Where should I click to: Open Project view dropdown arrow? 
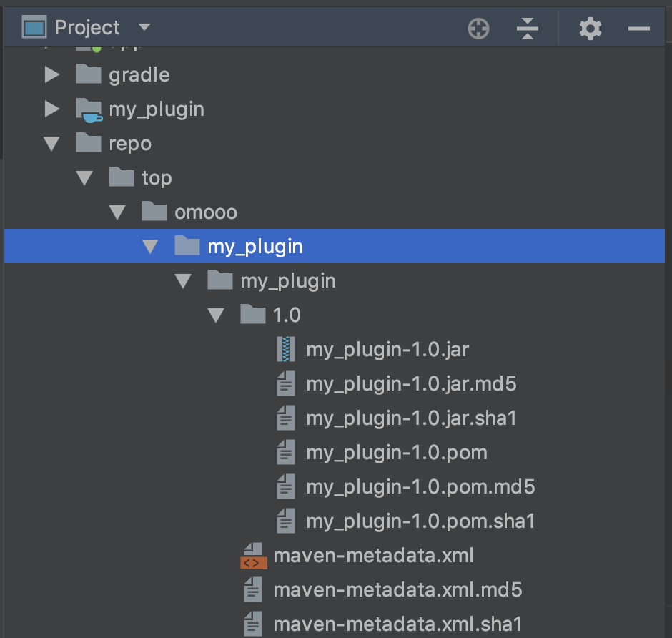(x=144, y=28)
